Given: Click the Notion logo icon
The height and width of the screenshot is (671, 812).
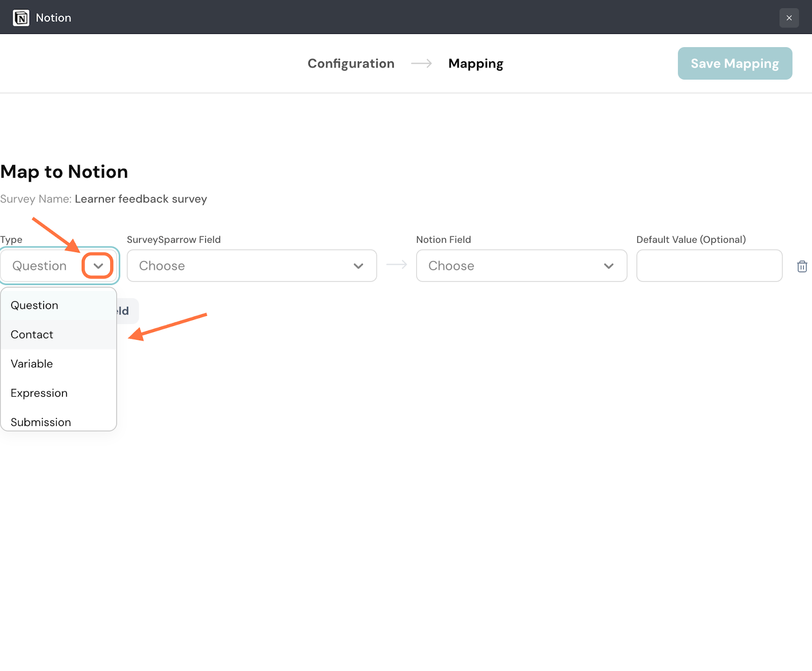Looking at the screenshot, I should [x=21, y=18].
